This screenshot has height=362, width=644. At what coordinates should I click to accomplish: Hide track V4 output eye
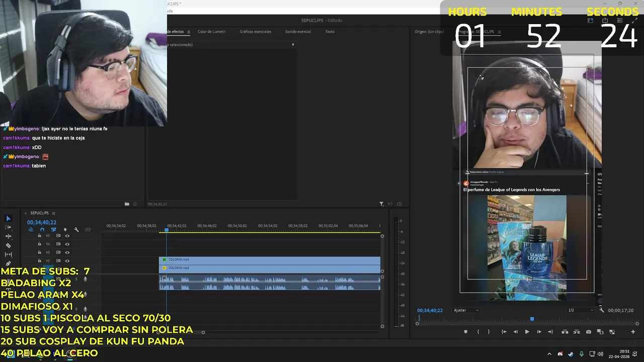67,244
